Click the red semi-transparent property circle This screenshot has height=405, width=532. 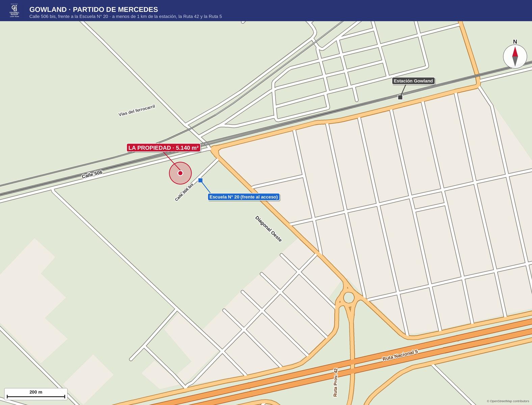point(180,173)
